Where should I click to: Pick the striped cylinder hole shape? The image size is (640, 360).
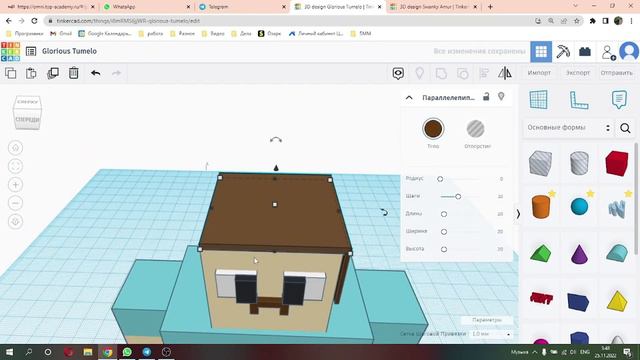(579, 163)
